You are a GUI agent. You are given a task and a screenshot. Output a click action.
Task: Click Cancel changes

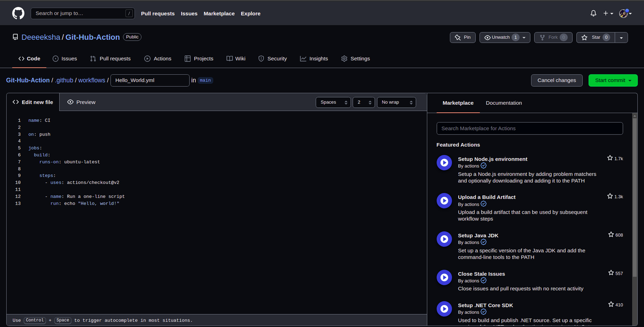[556, 80]
